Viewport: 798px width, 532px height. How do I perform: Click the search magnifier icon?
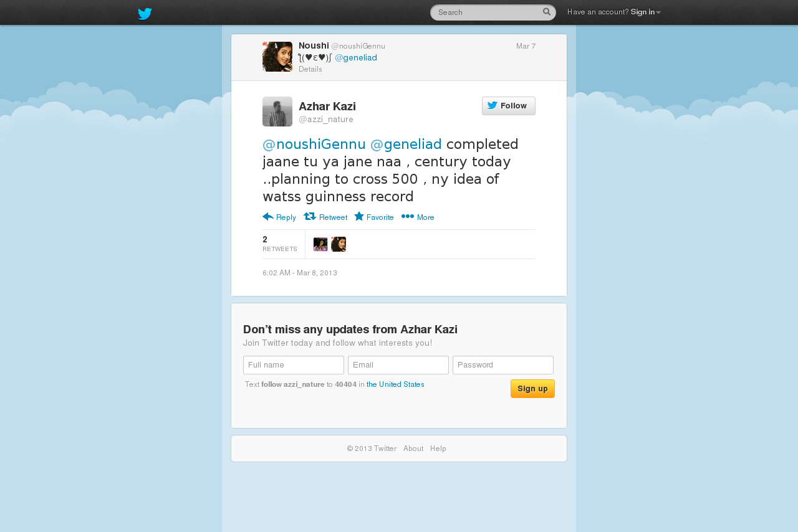547,12
